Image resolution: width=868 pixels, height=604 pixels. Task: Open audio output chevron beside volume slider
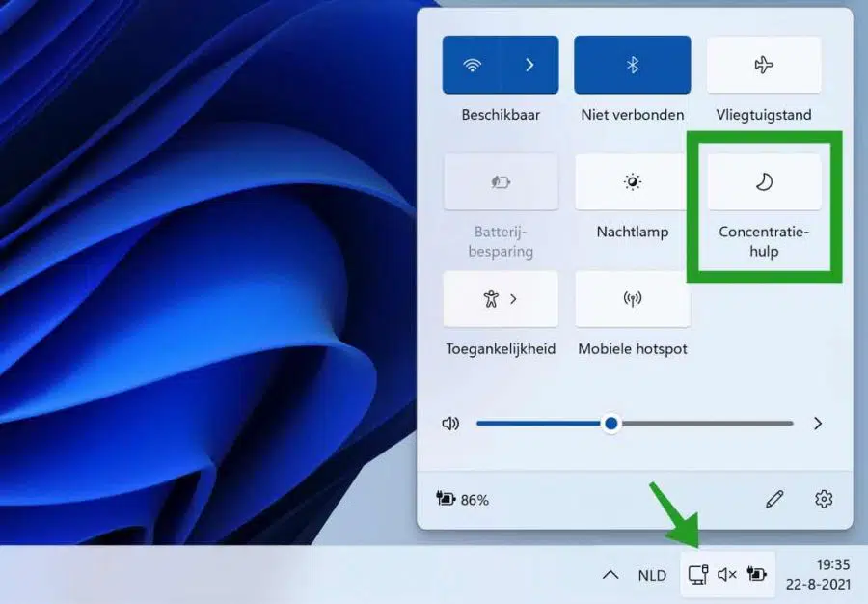pyautogui.click(x=818, y=424)
